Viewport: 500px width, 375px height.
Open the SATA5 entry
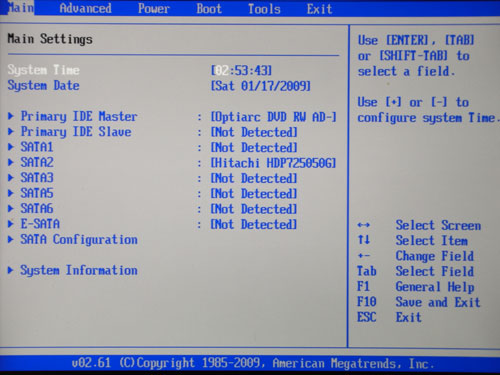tap(37, 193)
